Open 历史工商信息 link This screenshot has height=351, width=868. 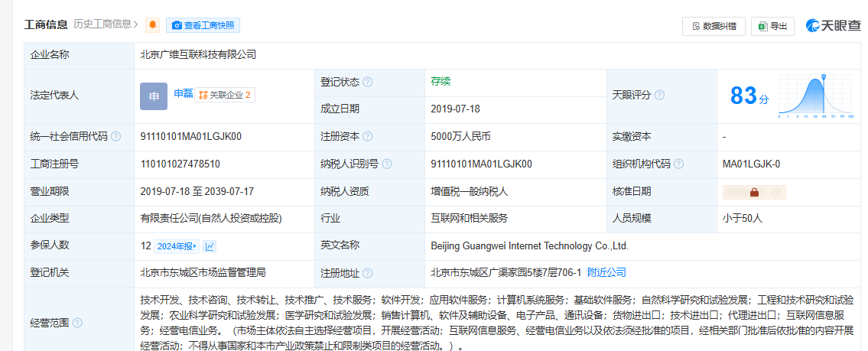point(106,24)
